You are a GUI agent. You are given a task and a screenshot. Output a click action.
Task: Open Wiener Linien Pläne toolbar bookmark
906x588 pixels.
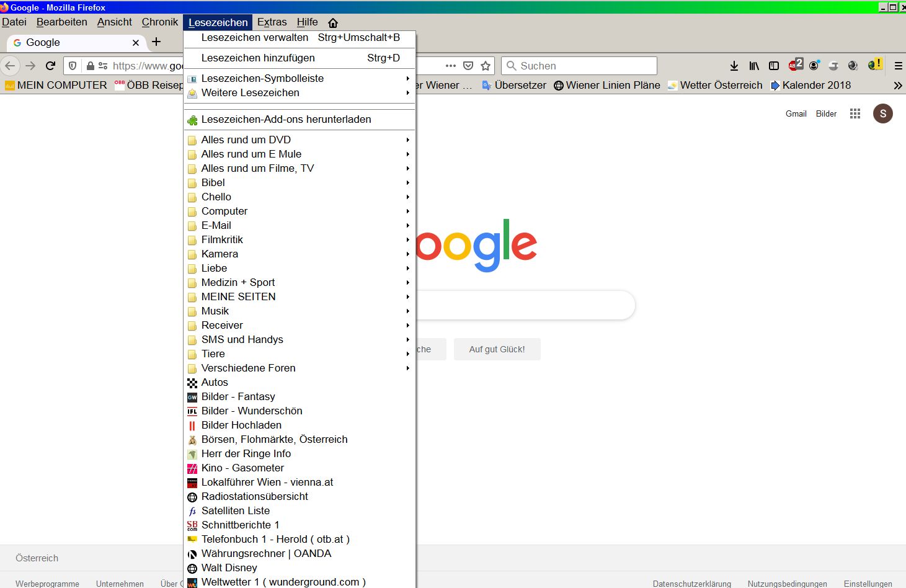click(x=607, y=86)
